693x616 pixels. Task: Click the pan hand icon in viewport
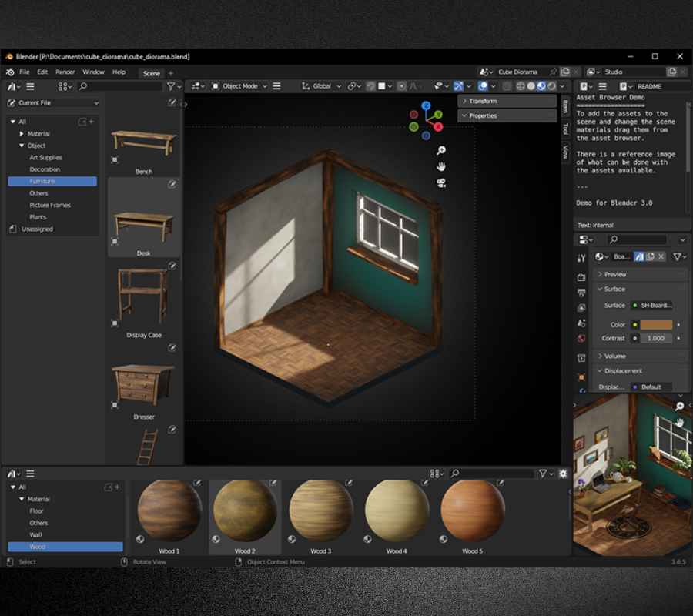point(441,166)
